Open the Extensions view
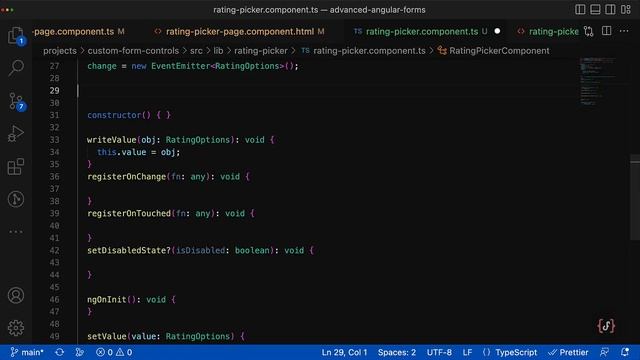The width and height of the screenshot is (640, 360). tap(16, 167)
